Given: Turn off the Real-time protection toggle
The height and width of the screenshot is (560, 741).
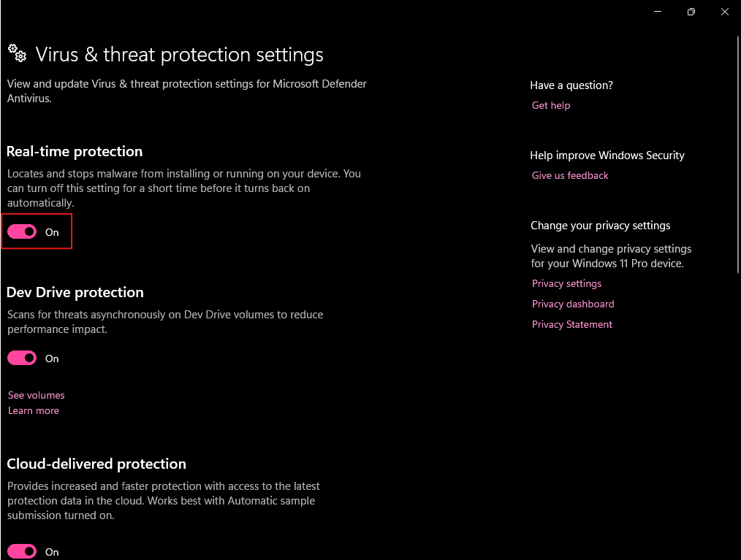Looking at the screenshot, I should point(22,231).
